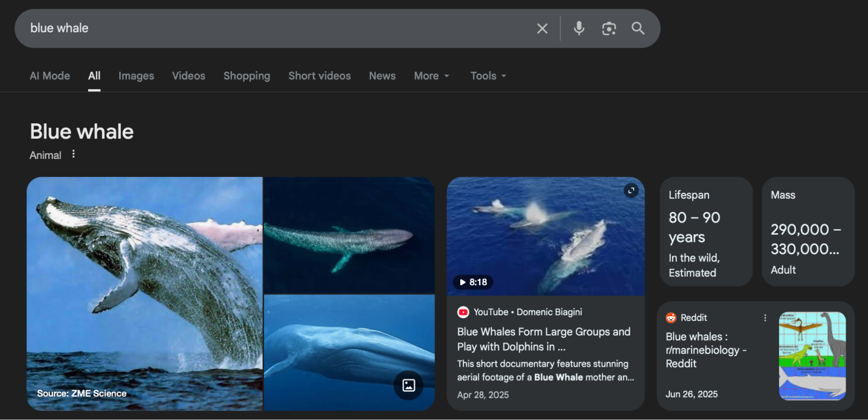Expand the More dropdown menu

[x=431, y=76]
